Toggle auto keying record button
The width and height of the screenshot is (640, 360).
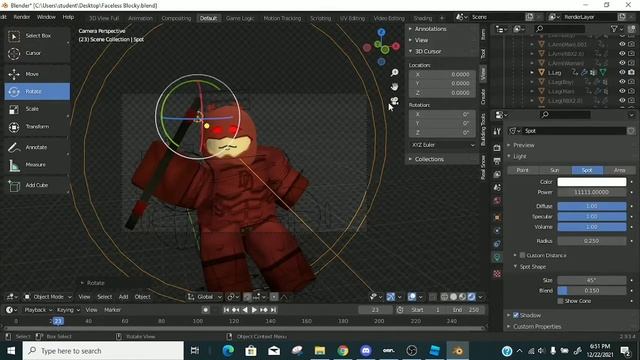(205, 310)
